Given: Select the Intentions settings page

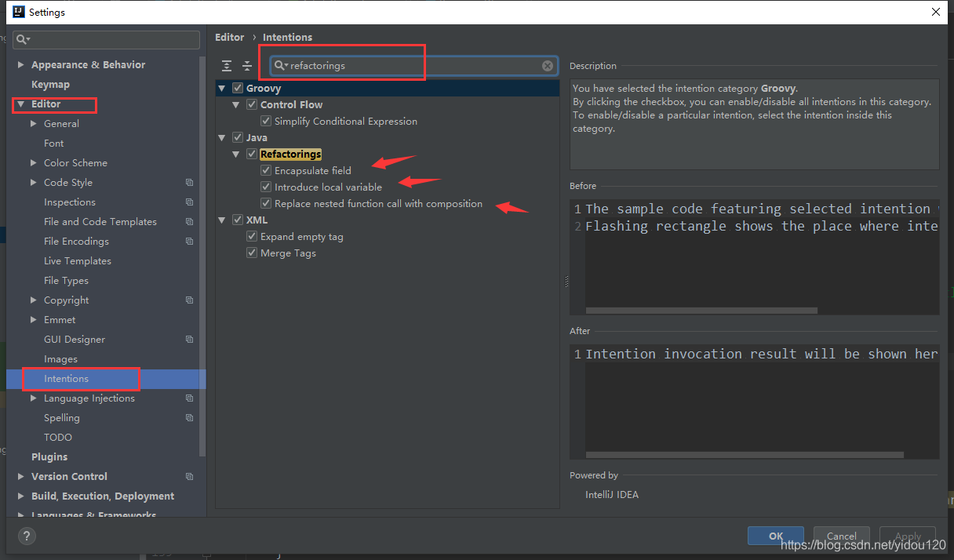Looking at the screenshot, I should point(66,379).
